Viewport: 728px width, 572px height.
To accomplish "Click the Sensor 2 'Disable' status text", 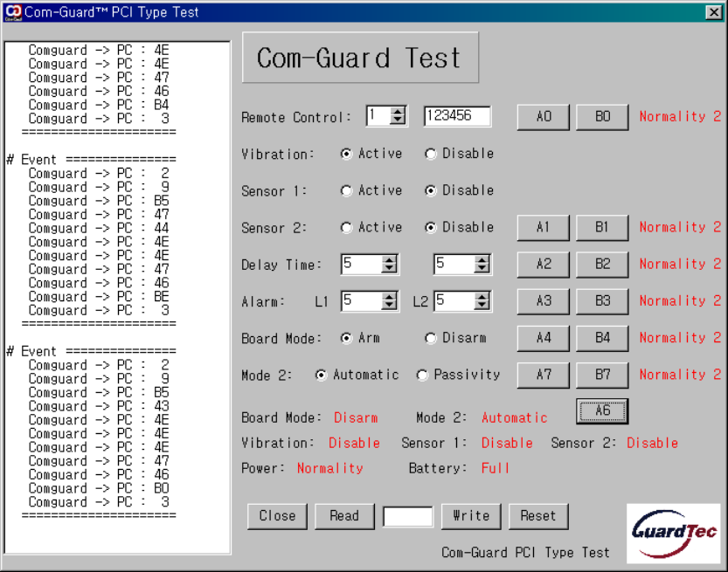I will tap(652, 443).
